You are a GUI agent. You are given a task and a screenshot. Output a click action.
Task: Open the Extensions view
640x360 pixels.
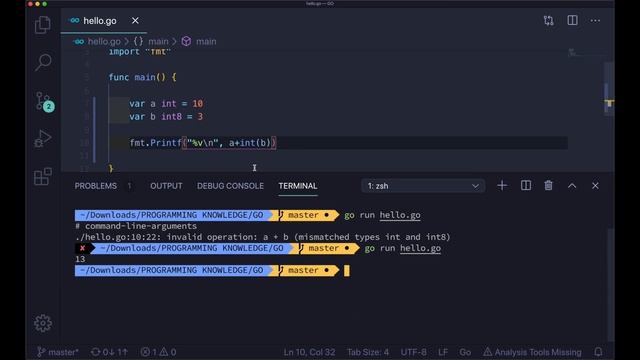pos(43,177)
